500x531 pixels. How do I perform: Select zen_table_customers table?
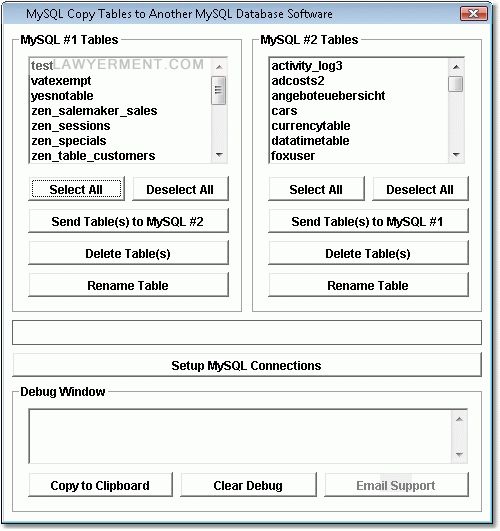pyautogui.click(x=121, y=155)
